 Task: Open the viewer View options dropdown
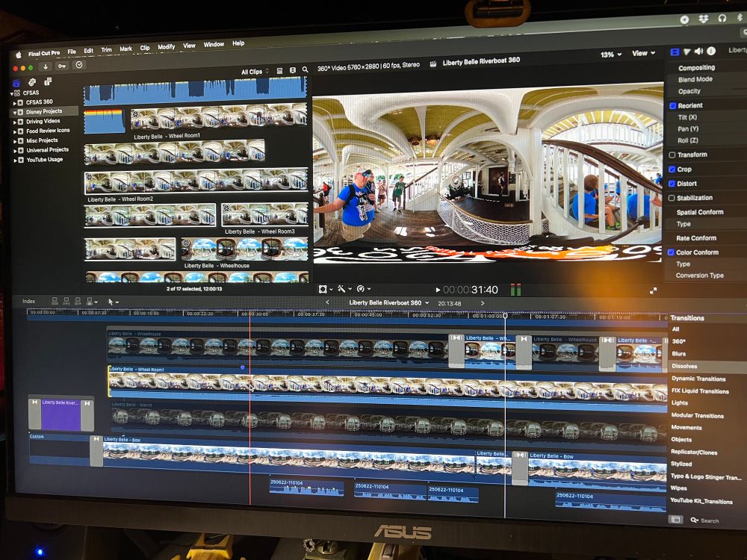(x=644, y=53)
